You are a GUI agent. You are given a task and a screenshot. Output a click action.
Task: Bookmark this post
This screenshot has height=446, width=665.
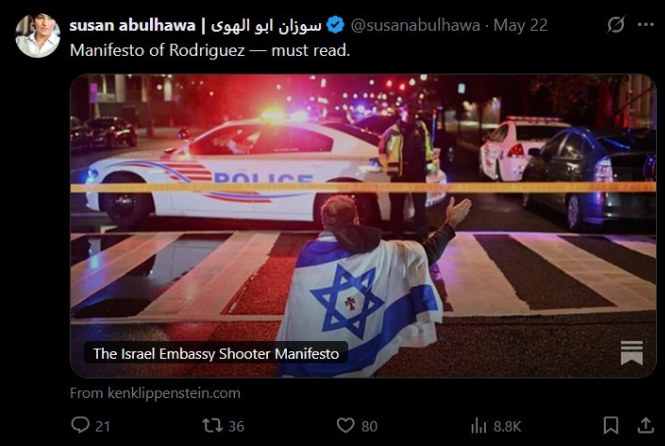click(x=611, y=425)
